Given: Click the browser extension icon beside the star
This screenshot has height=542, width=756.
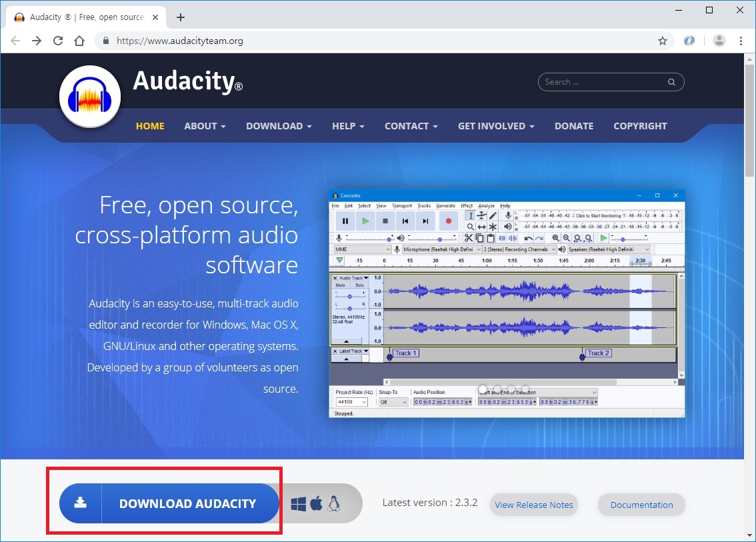Looking at the screenshot, I should [x=689, y=41].
